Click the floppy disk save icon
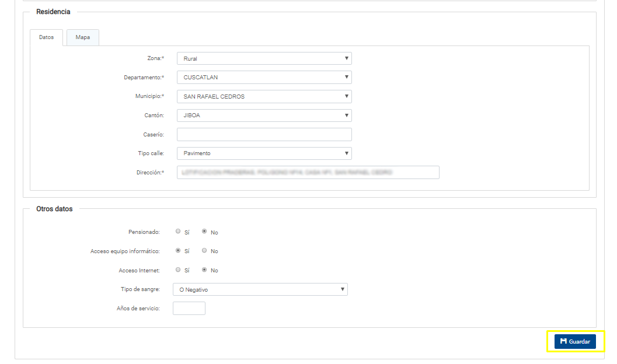This screenshot has height=364, width=617. (563, 341)
